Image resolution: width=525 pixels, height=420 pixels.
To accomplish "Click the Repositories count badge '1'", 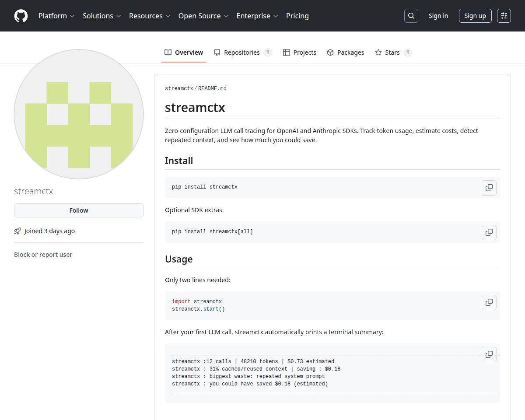I will tap(268, 52).
